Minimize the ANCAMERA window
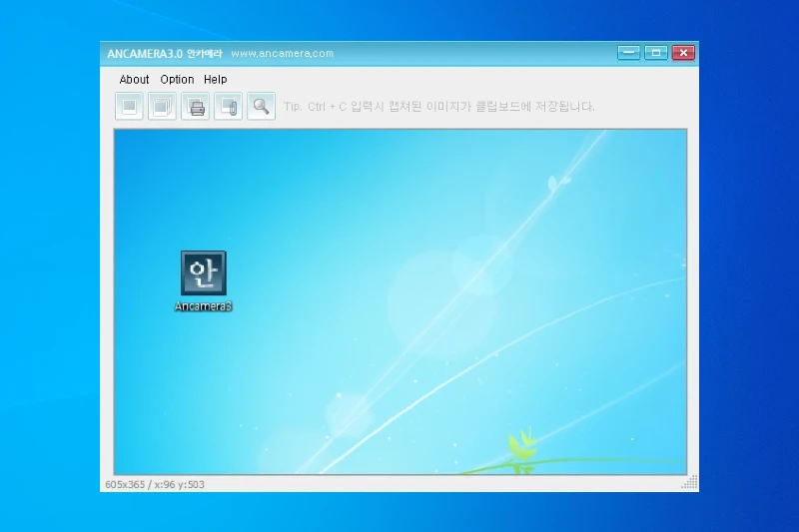The width and height of the screenshot is (799, 532). [x=629, y=53]
